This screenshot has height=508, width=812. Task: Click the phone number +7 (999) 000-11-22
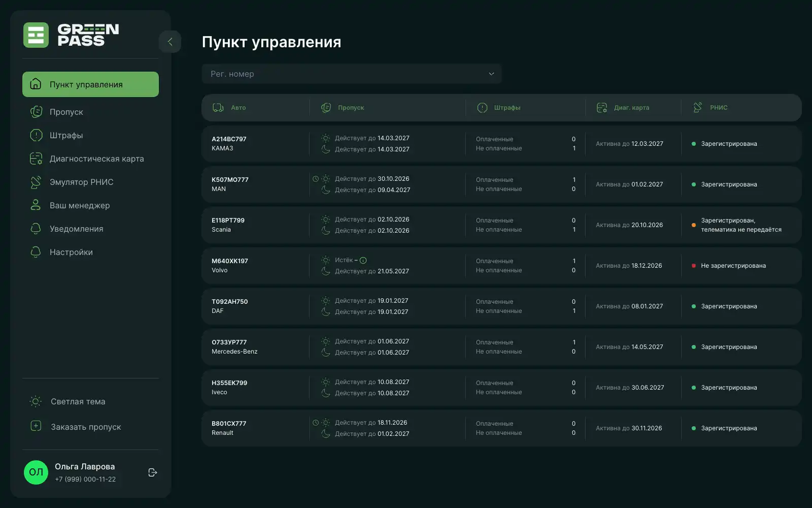(85, 479)
